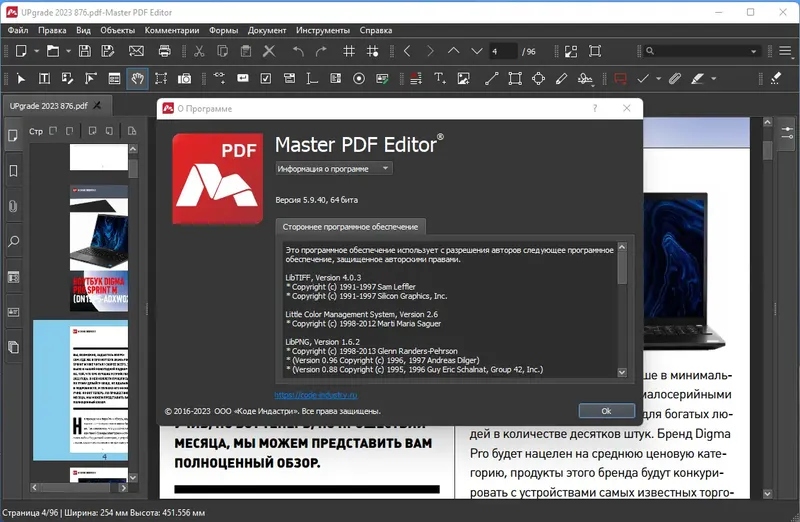Click the Save floppy disk icon
Image resolution: width=800 pixels, height=522 pixels.
tap(85, 51)
